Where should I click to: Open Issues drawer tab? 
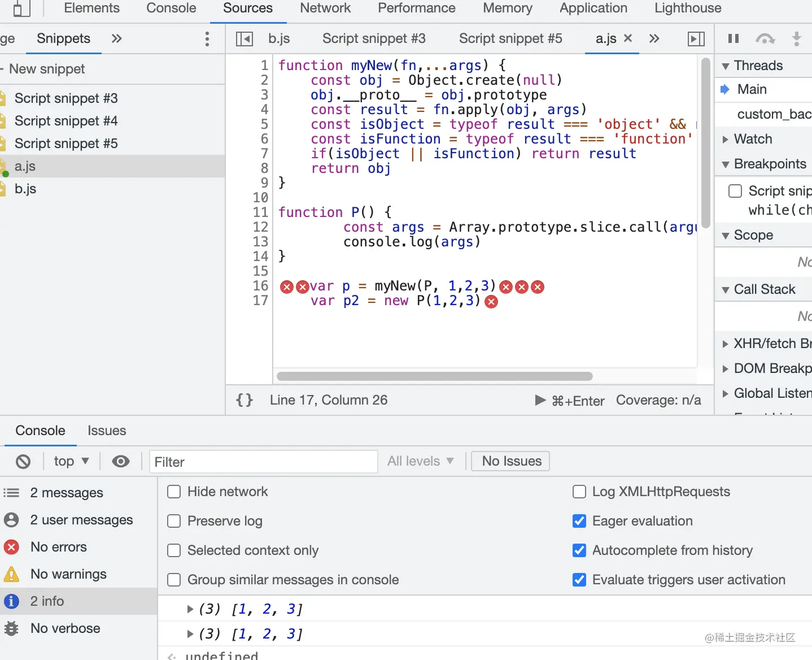tap(107, 431)
